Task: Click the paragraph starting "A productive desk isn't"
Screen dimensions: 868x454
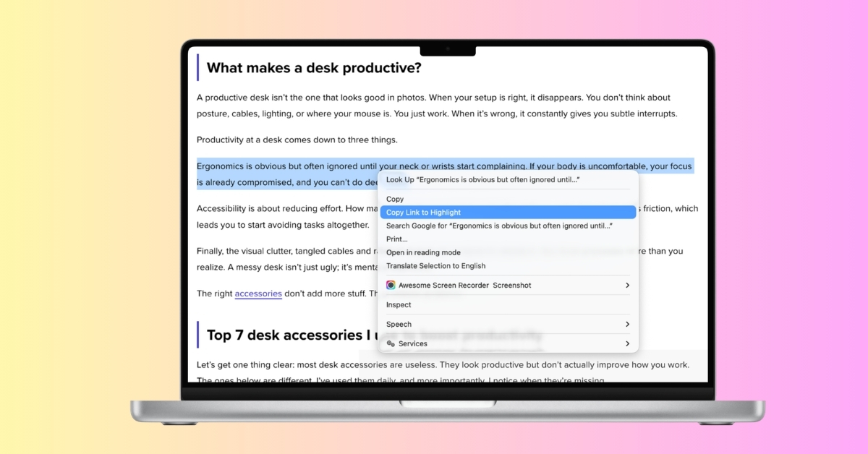Action: tap(434, 98)
